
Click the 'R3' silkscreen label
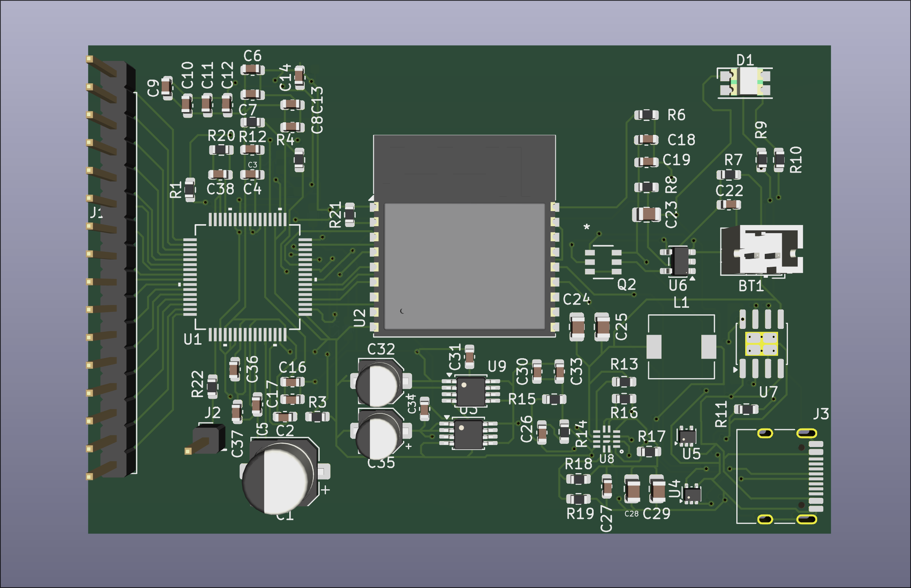pos(317,402)
